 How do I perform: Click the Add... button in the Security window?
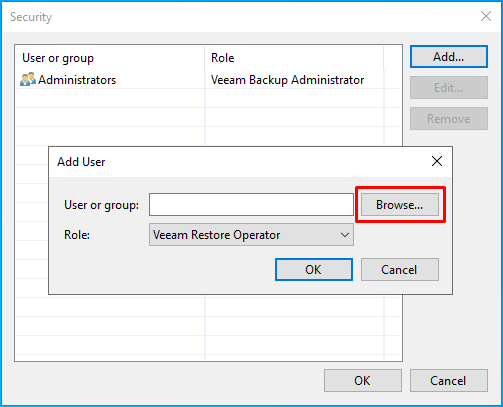[449, 57]
